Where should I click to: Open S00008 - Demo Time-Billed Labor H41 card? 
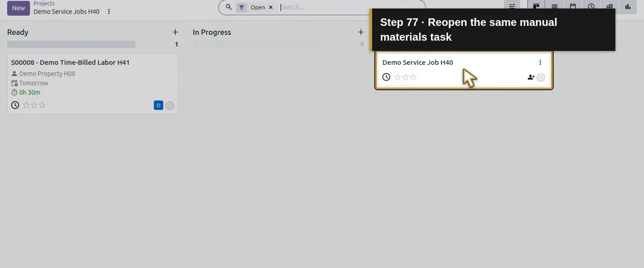click(x=93, y=84)
